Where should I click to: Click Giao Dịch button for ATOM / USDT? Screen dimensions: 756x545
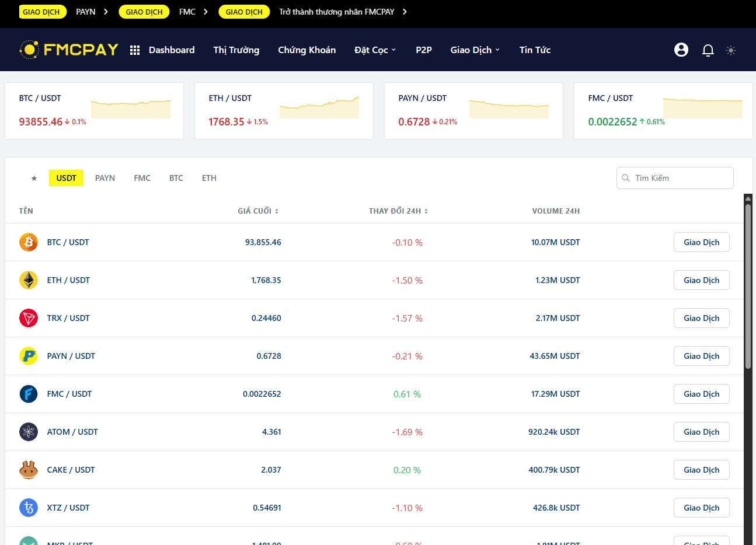[x=701, y=432]
